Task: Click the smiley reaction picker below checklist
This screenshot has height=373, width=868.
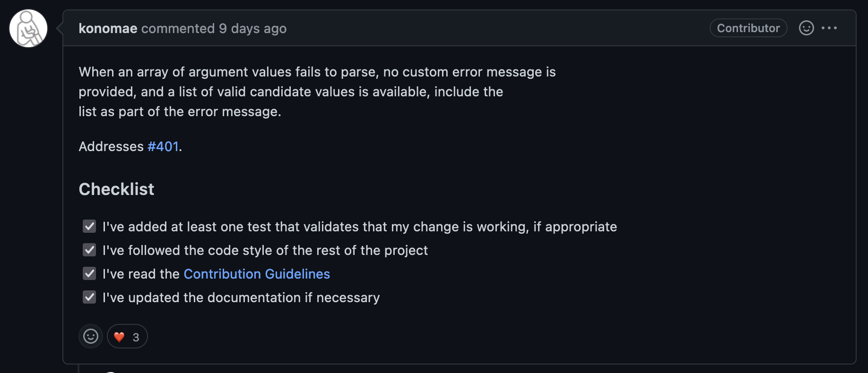Action: 91,336
